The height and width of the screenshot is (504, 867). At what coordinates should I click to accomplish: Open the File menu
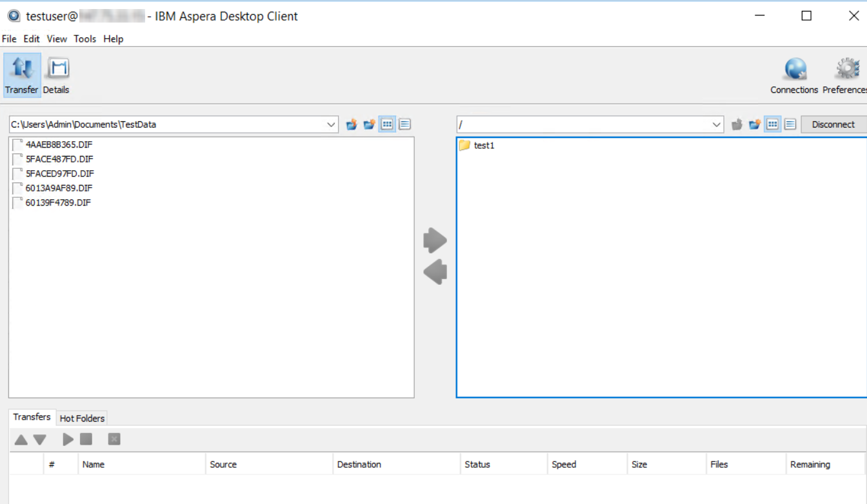pyautogui.click(x=9, y=39)
